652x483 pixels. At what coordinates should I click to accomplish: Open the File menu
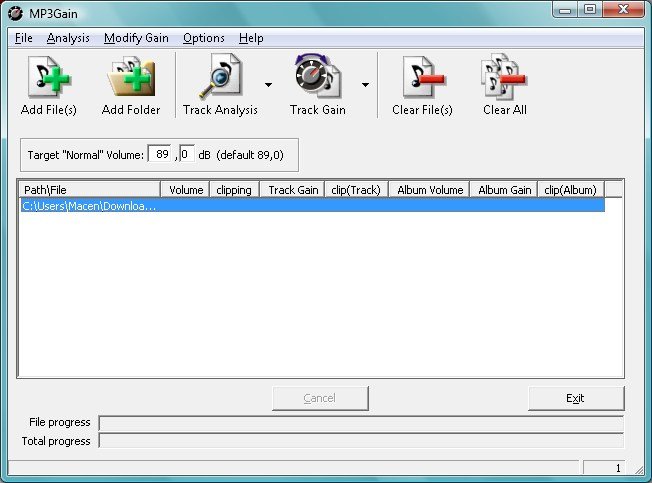coord(24,38)
